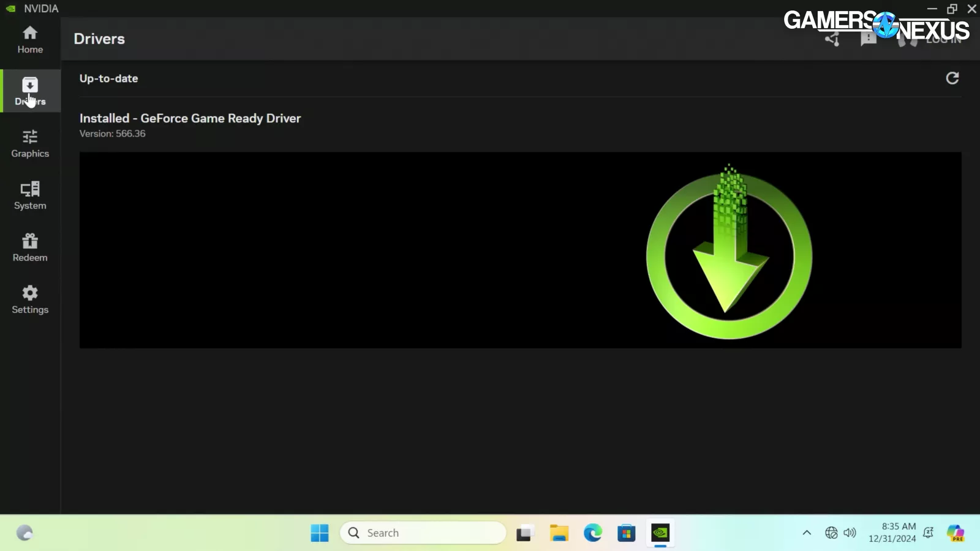Viewport: 980px width, 551px height.
Task: Open Task View from the taskbar
Action: click(x=524, y=533)
